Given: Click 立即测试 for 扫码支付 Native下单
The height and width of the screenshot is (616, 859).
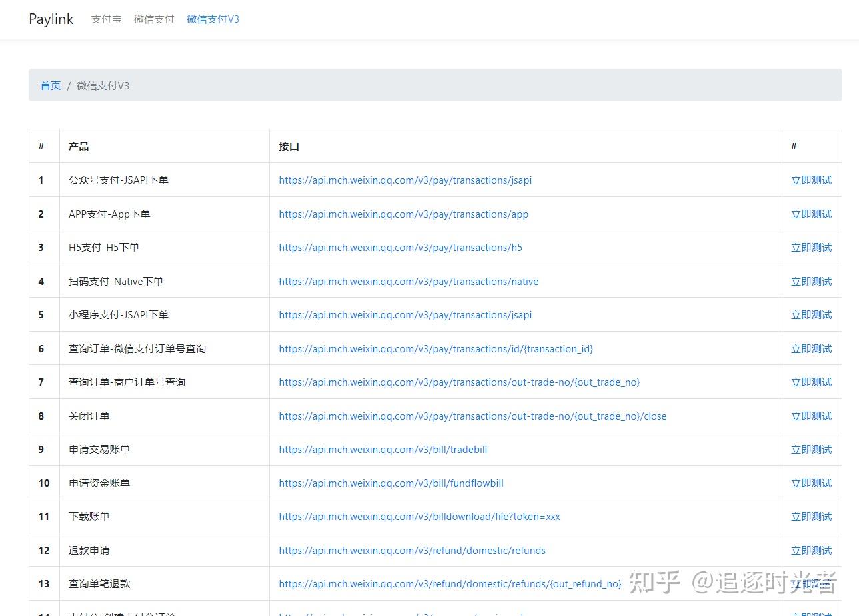Looking at the screenshot, I should pos(811,281).
